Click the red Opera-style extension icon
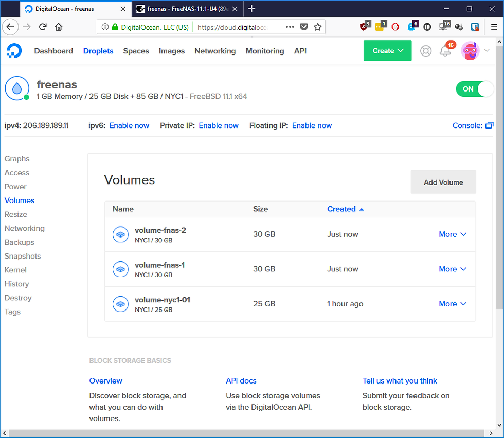Viewport: 504px width, 438px height. 395,27
